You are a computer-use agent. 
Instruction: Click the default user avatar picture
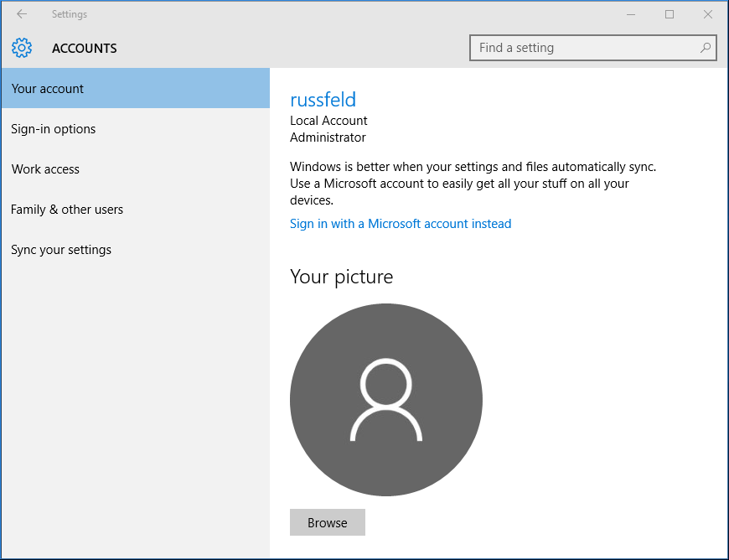[385, 400]
